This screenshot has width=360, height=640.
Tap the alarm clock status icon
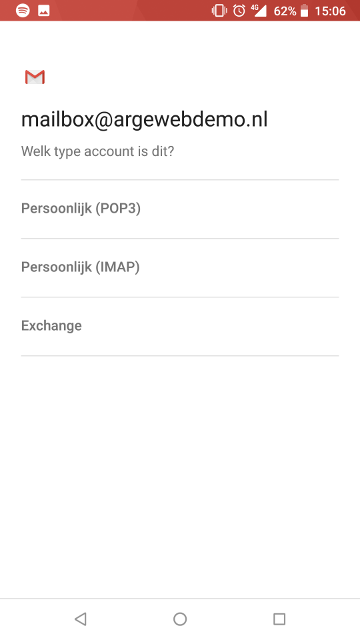(240, 11)
